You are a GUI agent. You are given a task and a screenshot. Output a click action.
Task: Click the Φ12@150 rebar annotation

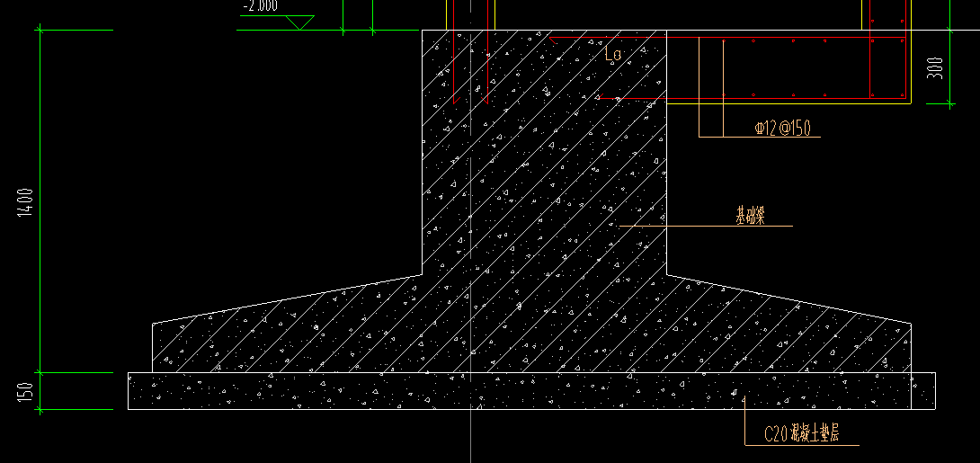point(782,129)
